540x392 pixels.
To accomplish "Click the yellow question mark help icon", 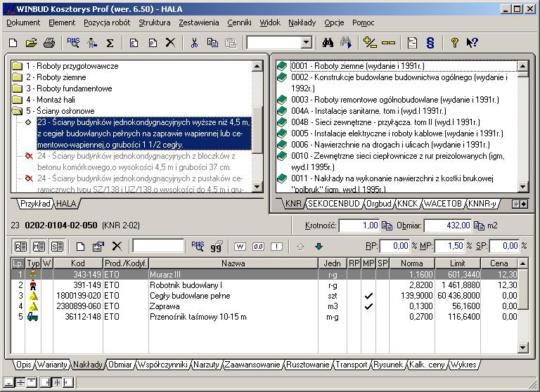I will pos(455,43).
